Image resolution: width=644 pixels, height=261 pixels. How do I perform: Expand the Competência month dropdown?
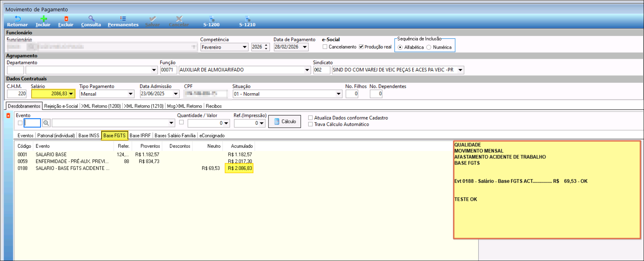[x=244, y=47]
